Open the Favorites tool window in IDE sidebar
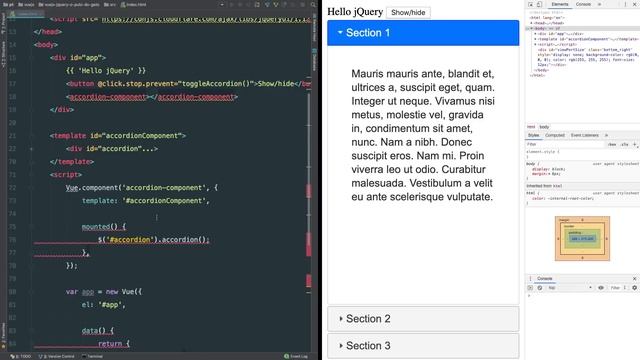 (3, 337)
